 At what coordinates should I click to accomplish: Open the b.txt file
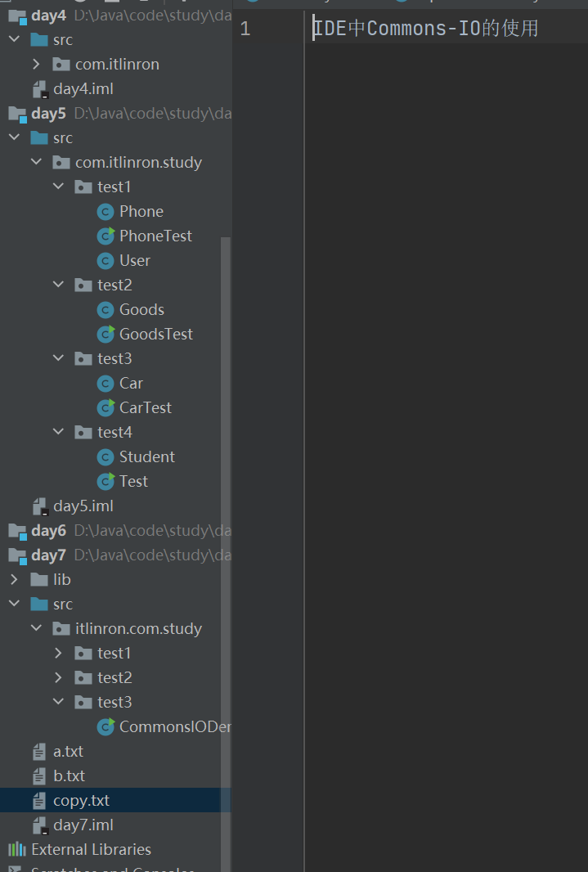[x=69, y=775]
